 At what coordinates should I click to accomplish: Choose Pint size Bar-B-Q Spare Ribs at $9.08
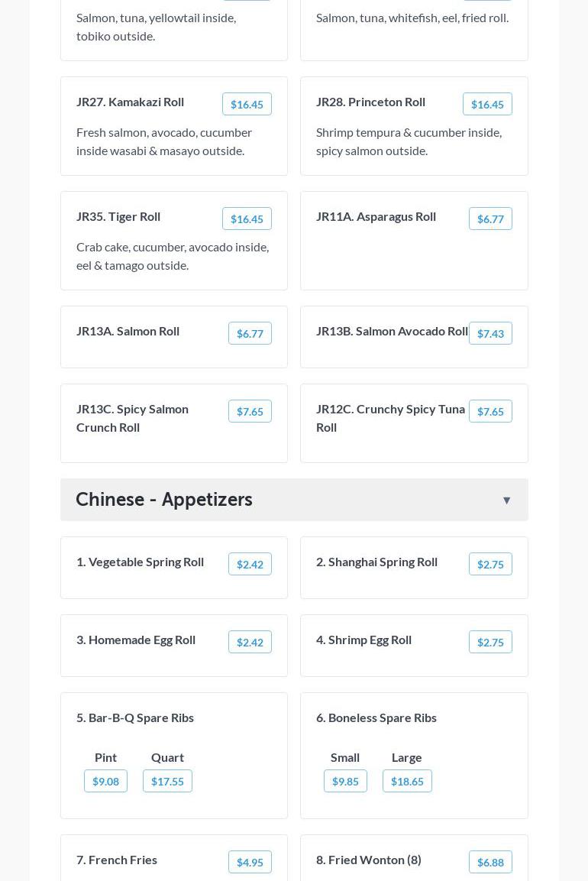tap(105, 782)
